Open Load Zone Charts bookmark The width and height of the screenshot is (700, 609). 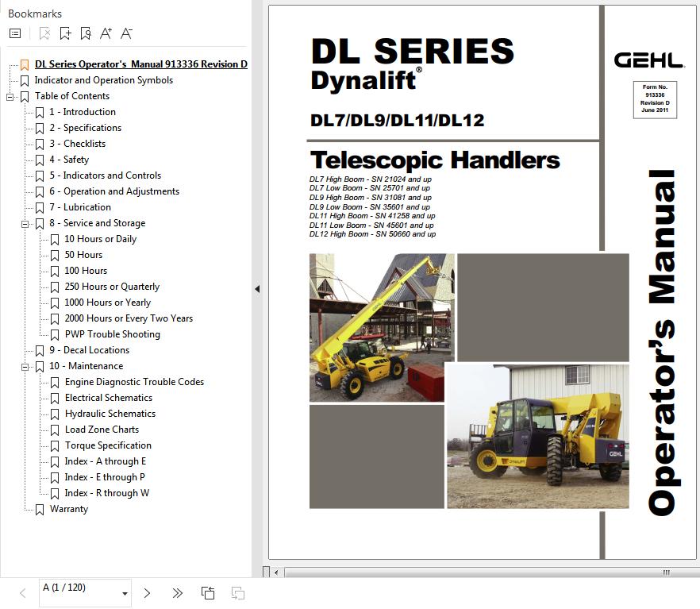[x=102, y=430]
